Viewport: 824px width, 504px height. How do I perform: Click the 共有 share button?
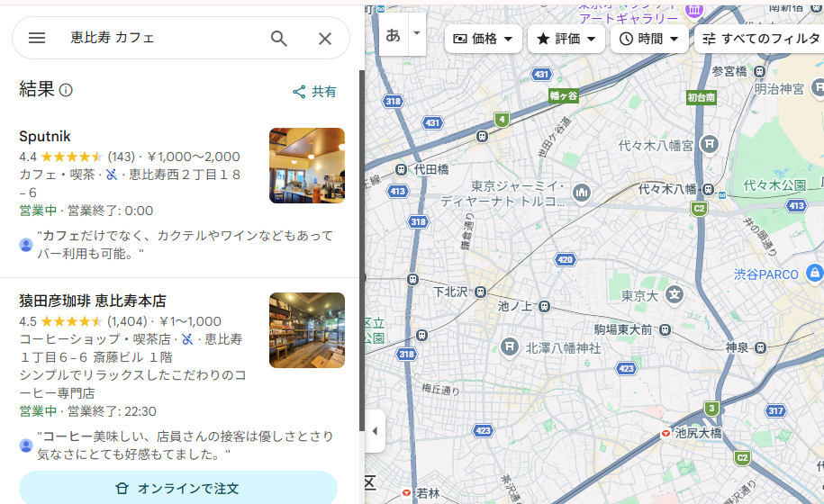point(314,92)
